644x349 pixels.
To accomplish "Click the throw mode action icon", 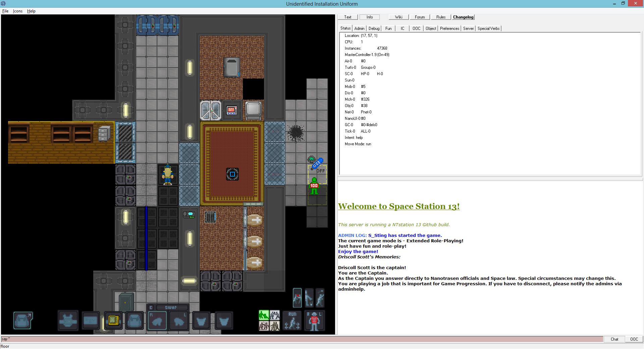I will [x=320, y=298].
